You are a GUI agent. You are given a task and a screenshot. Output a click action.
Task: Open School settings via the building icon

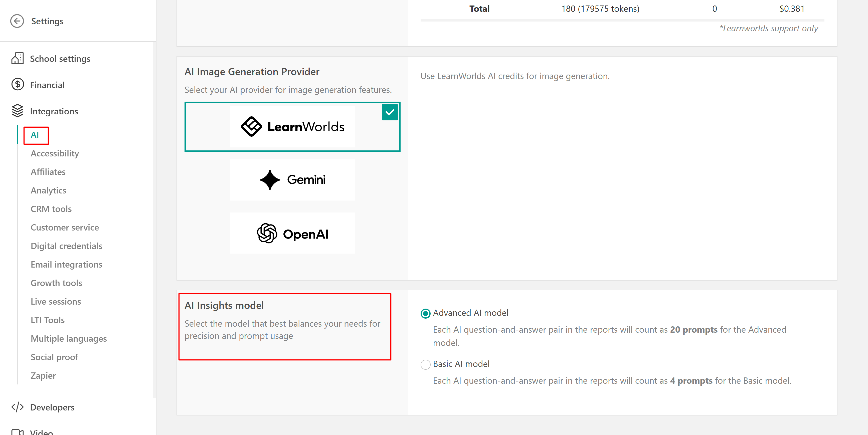point(17,58)
